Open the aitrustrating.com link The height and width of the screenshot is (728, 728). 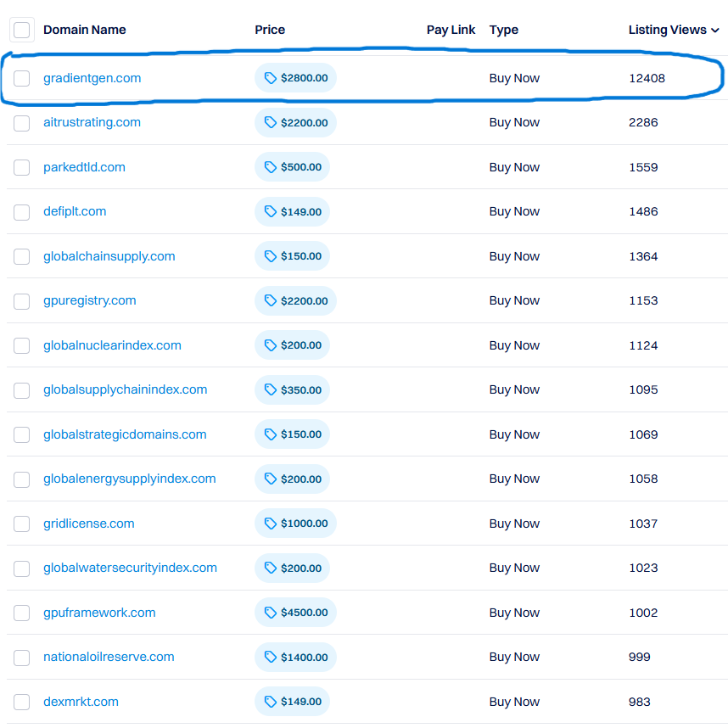(x=92, y=122)
